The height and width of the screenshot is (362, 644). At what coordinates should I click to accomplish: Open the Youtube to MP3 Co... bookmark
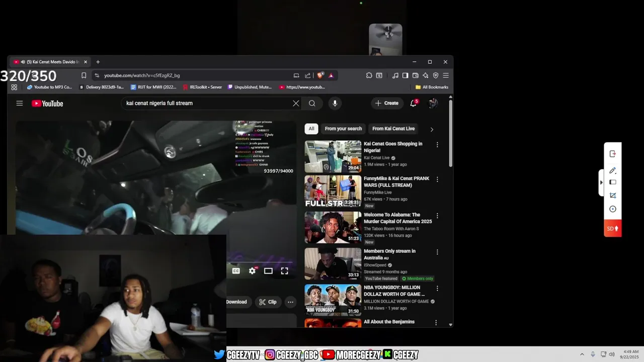(49, 87)
